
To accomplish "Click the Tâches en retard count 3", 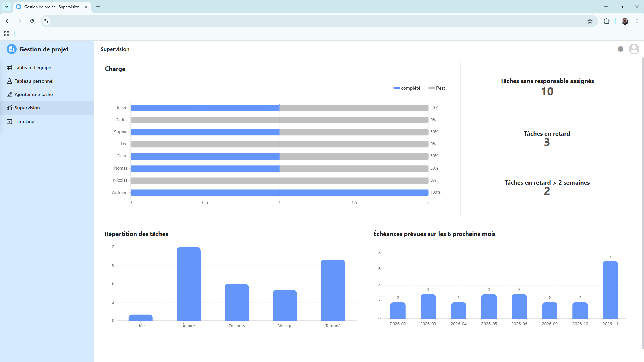I will tap(547, 142).
